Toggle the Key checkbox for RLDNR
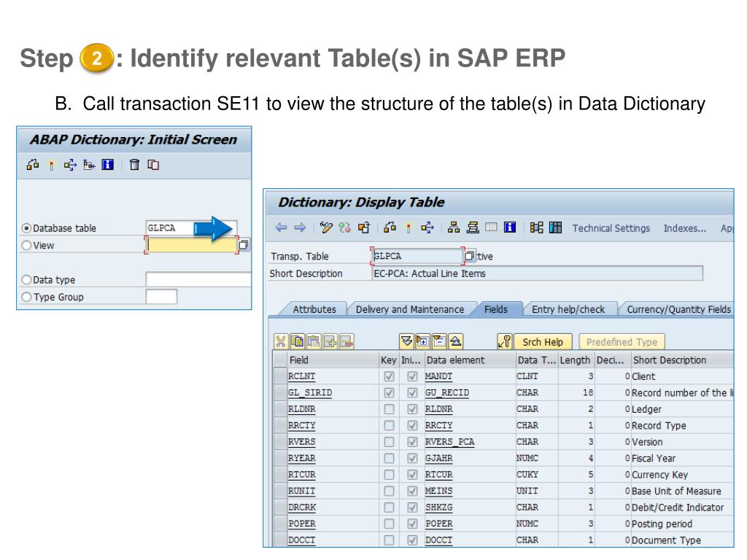This screenshot has height=560, width=747. (x=390, y=410)
